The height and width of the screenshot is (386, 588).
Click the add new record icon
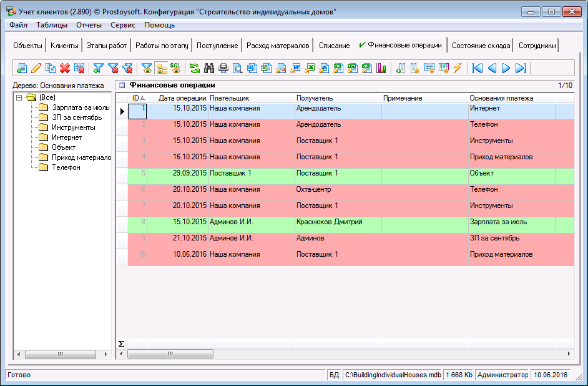22,68
